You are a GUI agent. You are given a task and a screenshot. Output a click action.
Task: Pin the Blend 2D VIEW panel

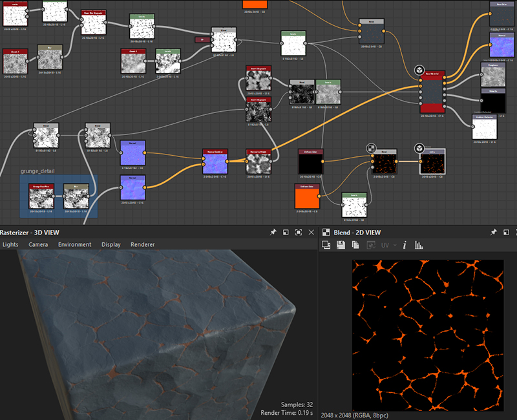click(x=494, y=232)
